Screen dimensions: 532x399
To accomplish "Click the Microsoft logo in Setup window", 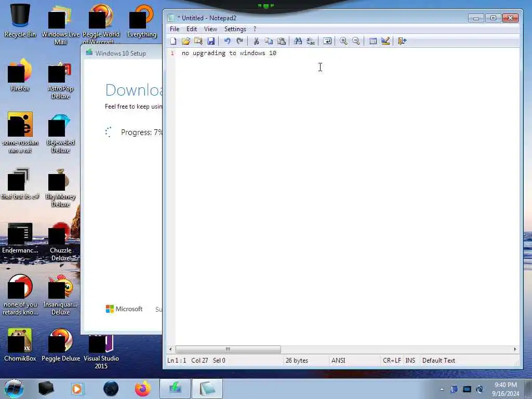I will coord(124,309).
